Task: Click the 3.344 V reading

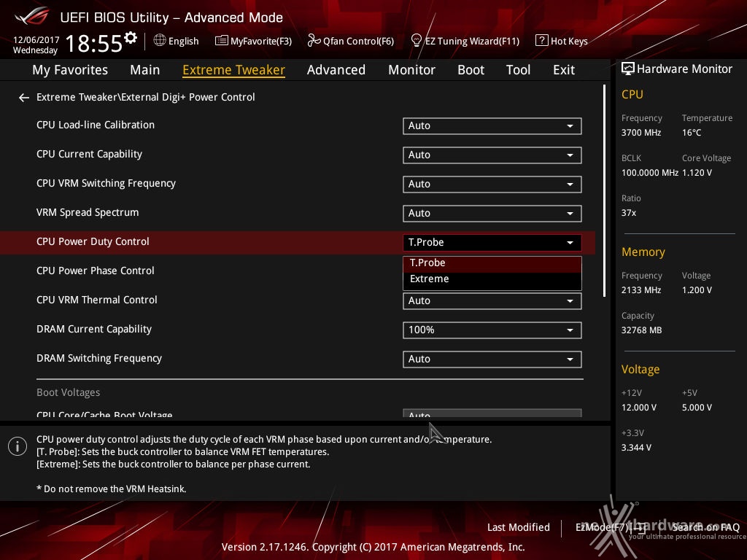Action: coord(636,448)
